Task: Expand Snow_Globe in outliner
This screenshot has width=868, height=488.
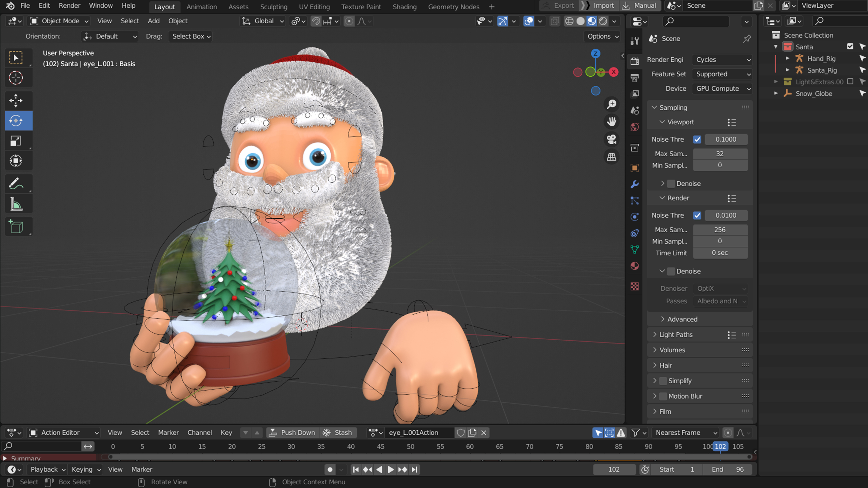Action: [776, 93]
